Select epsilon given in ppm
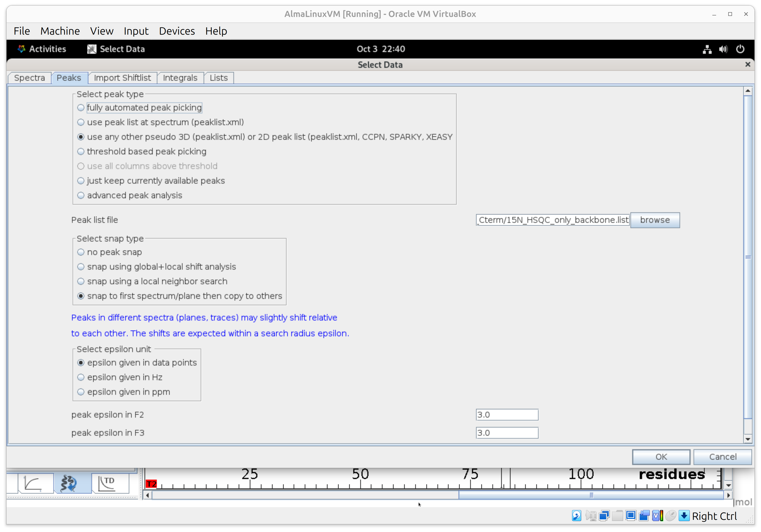 [81, 392]
